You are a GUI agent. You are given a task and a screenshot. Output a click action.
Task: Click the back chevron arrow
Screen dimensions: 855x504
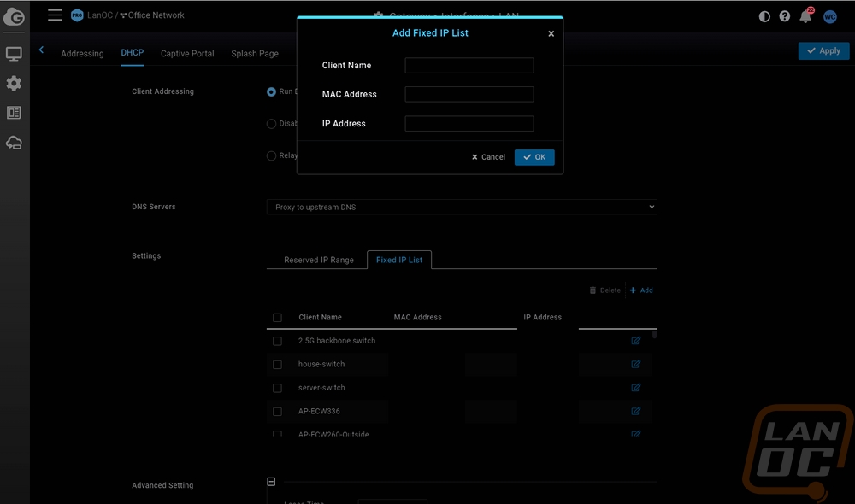tap(41, 50)
